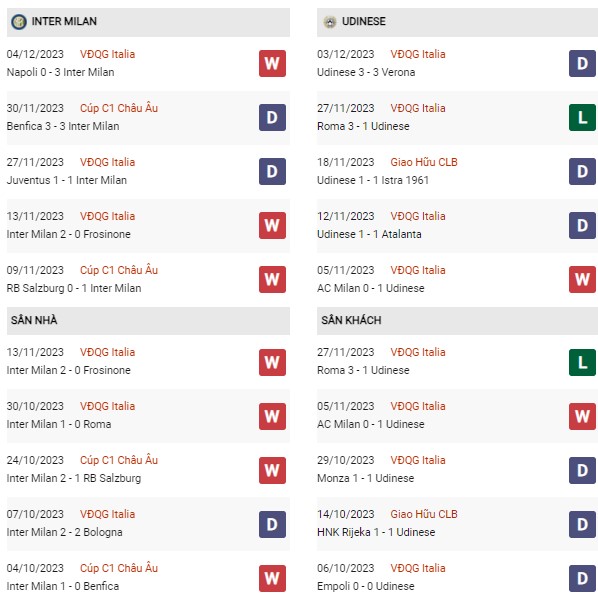Open the HNK Rijeka 1 - 1 Udinese match
This screenshot has height=603, width=598.
click(376, 532)
